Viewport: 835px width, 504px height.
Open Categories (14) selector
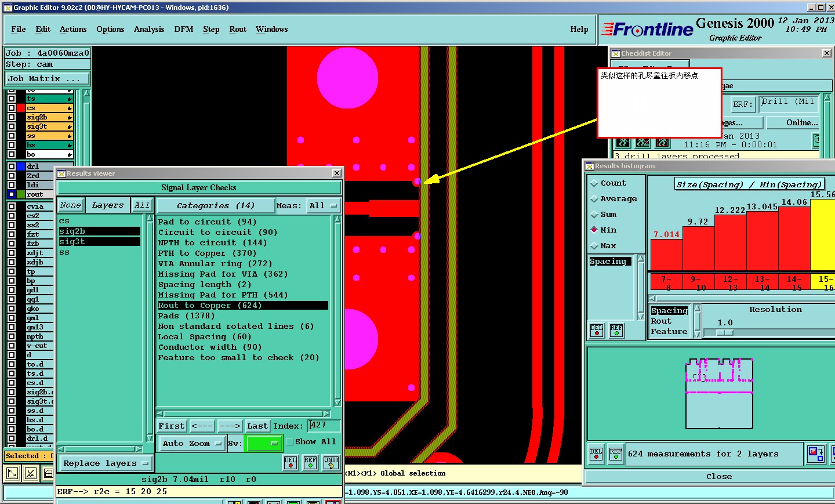point(216,206)
